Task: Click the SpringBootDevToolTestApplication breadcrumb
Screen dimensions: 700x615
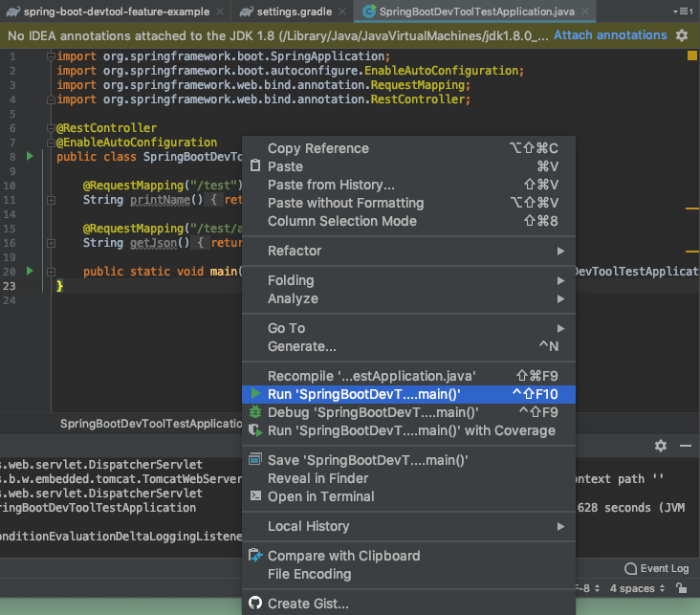Action: (x=151, y=423)
